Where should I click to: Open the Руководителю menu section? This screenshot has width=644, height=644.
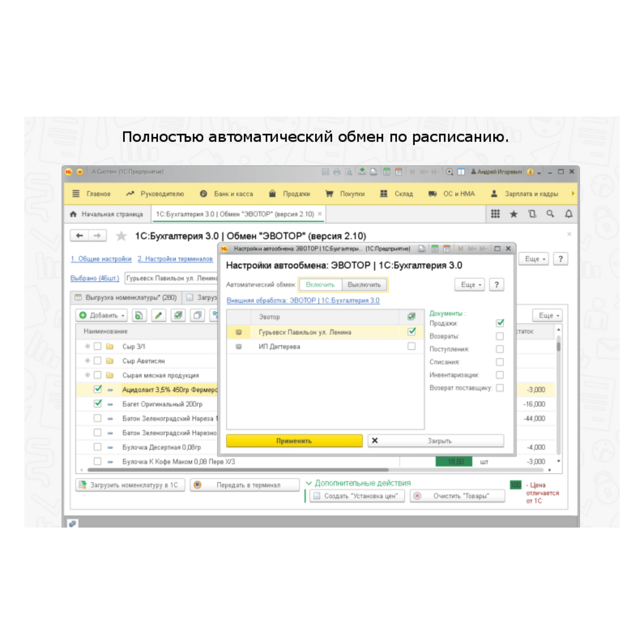pos(155,194)
